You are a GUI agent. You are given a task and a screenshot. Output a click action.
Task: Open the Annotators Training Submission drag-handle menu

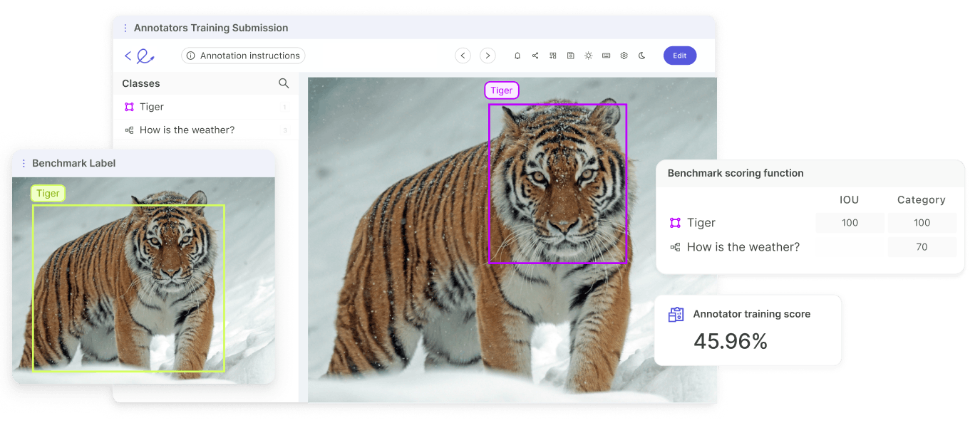pos(125,28)
